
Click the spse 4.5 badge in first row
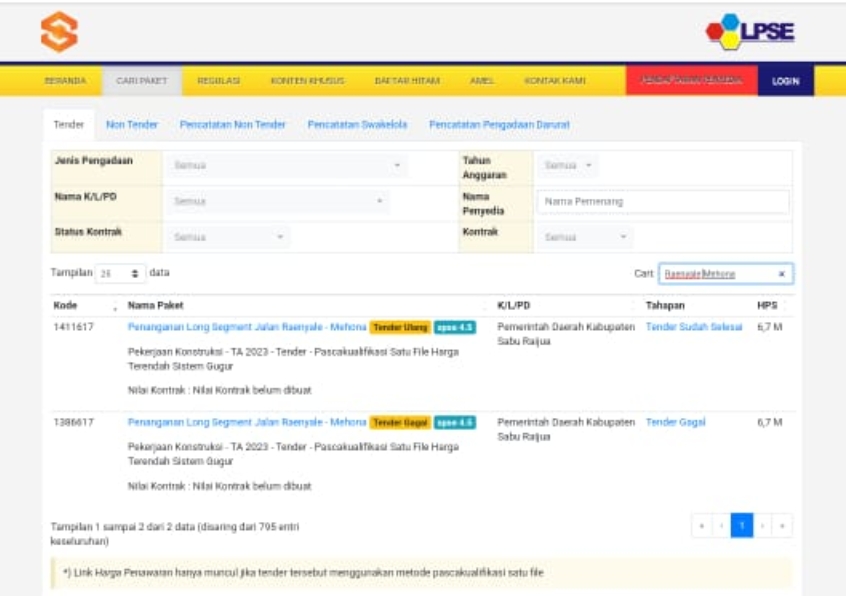[455, 327]
